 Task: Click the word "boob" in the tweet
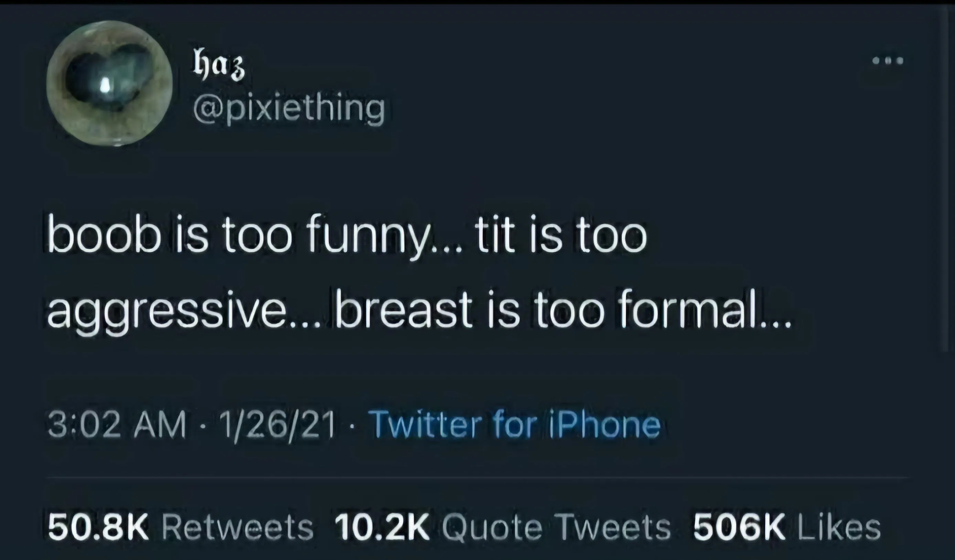coord(104,238)
